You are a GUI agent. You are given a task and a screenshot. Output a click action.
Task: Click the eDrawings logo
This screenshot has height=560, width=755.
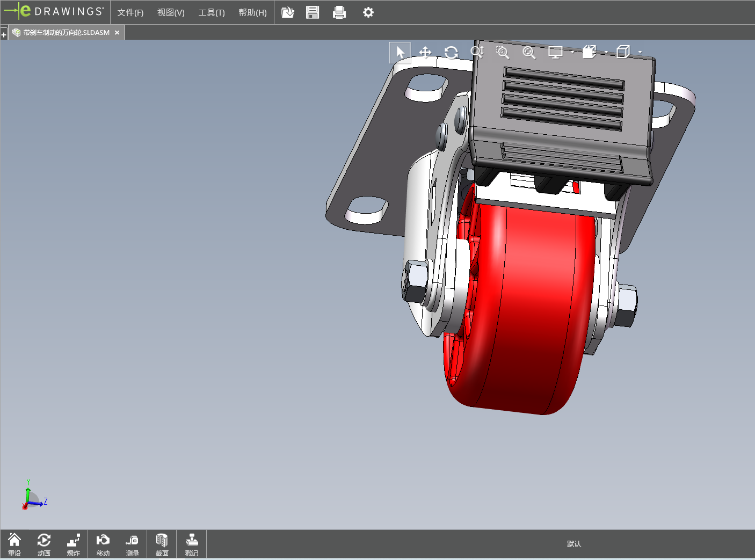coord(54,11)
